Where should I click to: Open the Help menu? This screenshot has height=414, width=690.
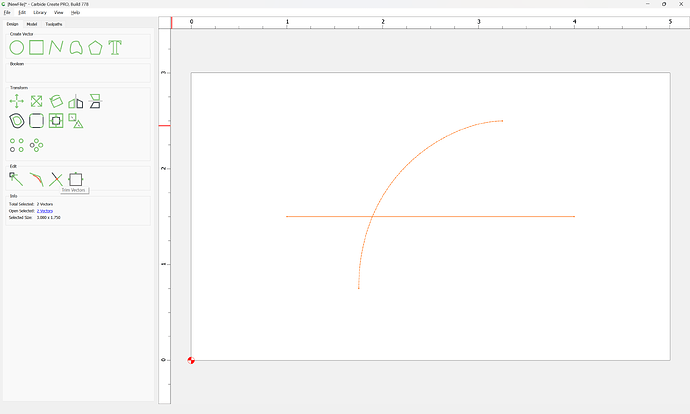[x=76, y=12]
